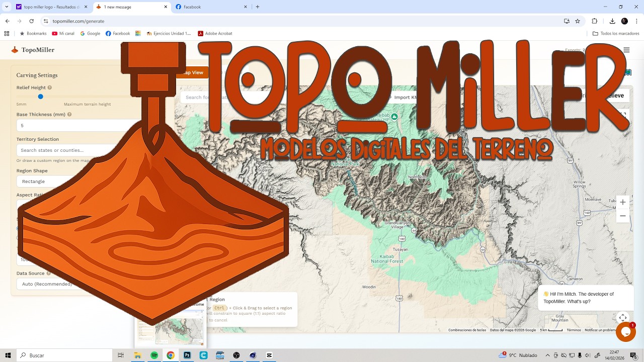Click Base Thickness help icon
Viewport: 644px width, 362px height.
69,114
